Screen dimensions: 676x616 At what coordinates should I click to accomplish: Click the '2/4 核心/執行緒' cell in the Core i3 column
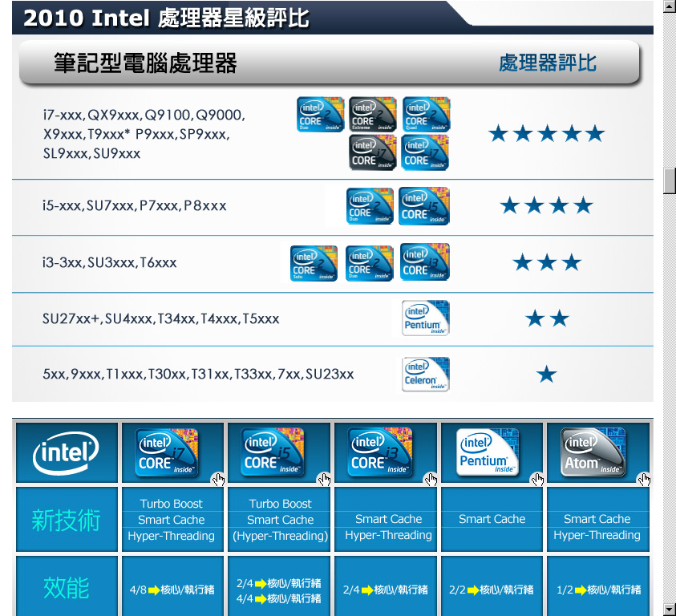click(386, 590)
